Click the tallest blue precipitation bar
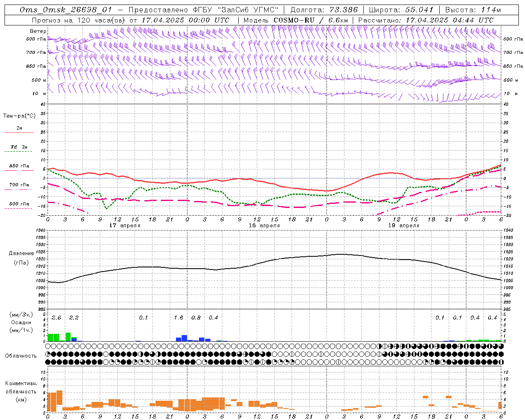The width and height of the screenshot is (525, 420). coord(185,338)
